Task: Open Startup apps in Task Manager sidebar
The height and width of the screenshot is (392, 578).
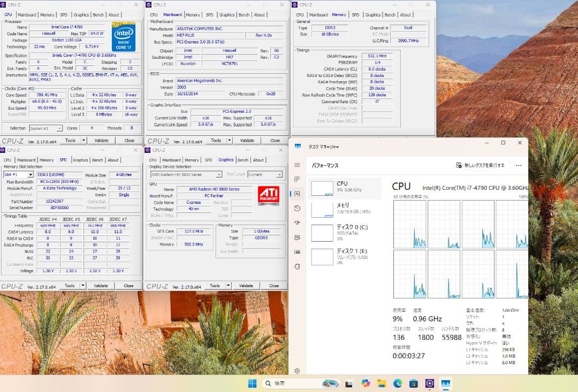Action: (x=297, y=222)
